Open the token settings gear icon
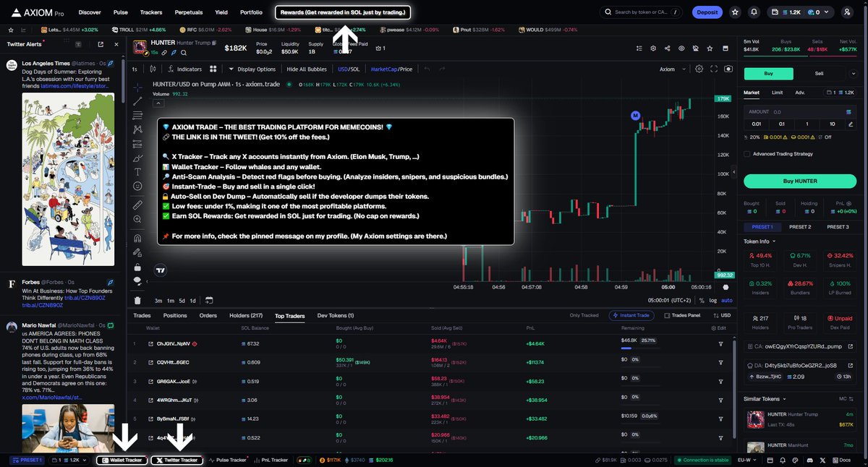 click(652, 48)
